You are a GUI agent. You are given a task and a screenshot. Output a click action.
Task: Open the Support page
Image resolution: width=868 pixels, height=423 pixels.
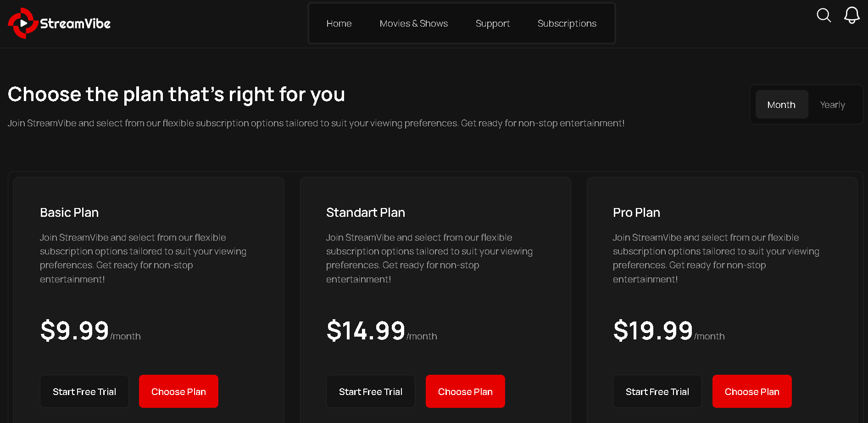click(x=492, y=23)
